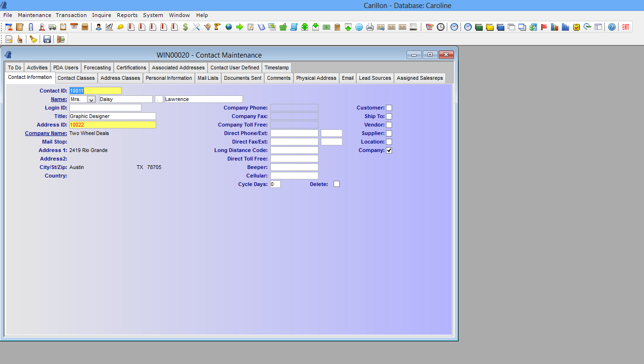644x364 pixels.
Task: Click inside the Contact ID field
Action: (94, 91)
